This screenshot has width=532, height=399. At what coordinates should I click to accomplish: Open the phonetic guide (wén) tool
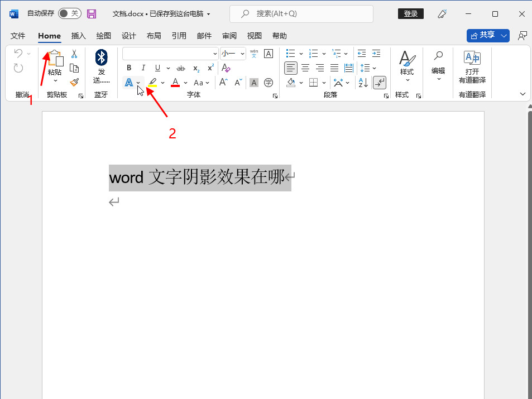(254, 54)
